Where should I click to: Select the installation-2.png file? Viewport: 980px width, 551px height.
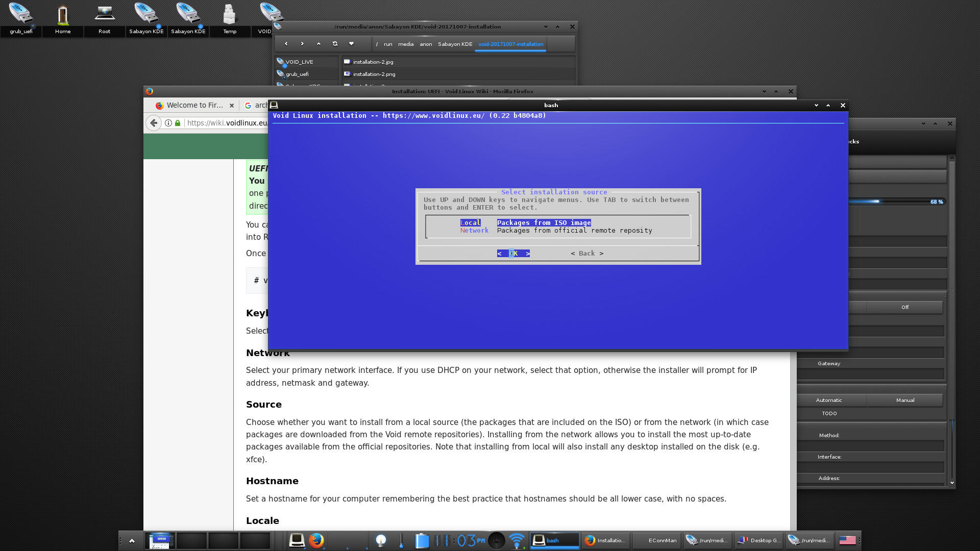click(x=458, y=74)
